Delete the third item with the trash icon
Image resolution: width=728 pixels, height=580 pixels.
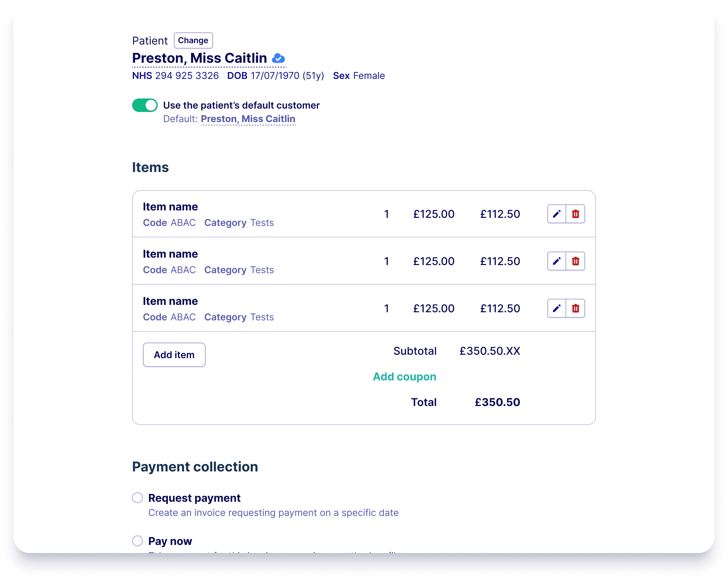pos(576,308)
